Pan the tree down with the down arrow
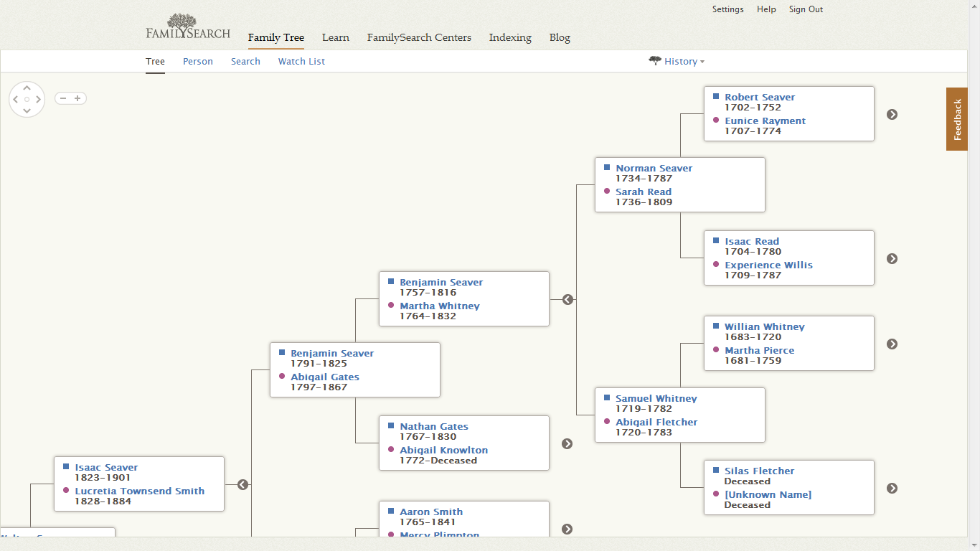980x551 pixels. 27,111
